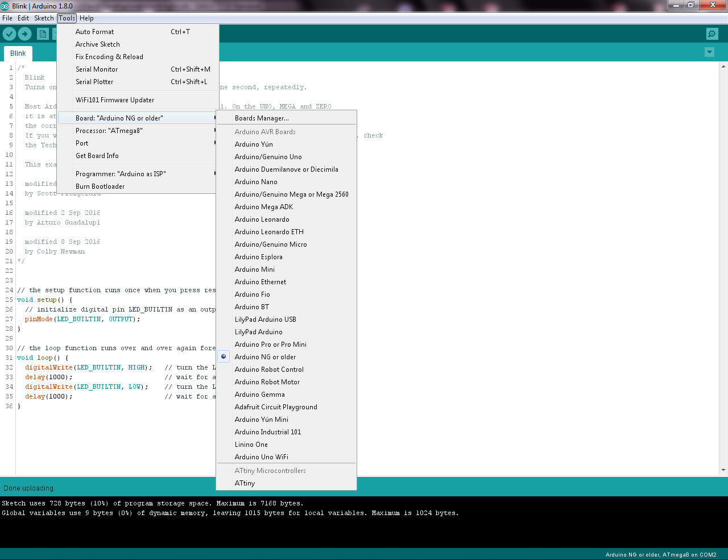
Task: Click line number 36 in gutter
Action: coord(9,406)
